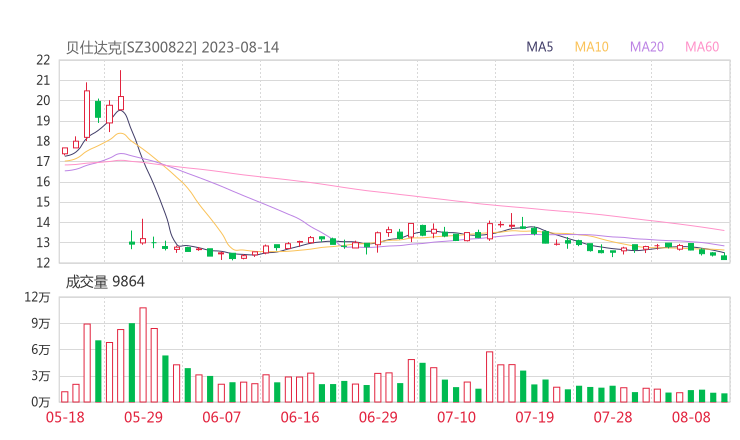Click the MA5 legend label
The width and height of the screenshot is (740, 440).
point(539,47)
